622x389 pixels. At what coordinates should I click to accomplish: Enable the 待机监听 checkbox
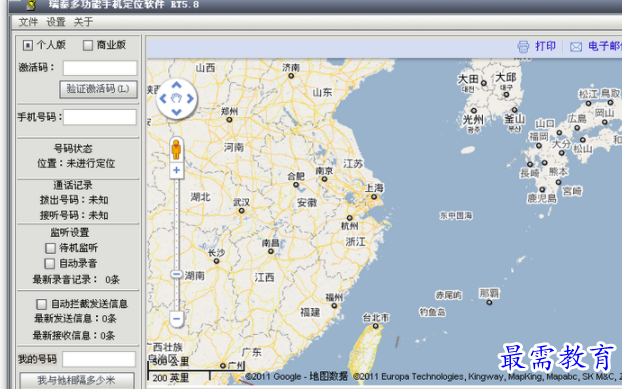pyautogui.click(x=50, y=248)
